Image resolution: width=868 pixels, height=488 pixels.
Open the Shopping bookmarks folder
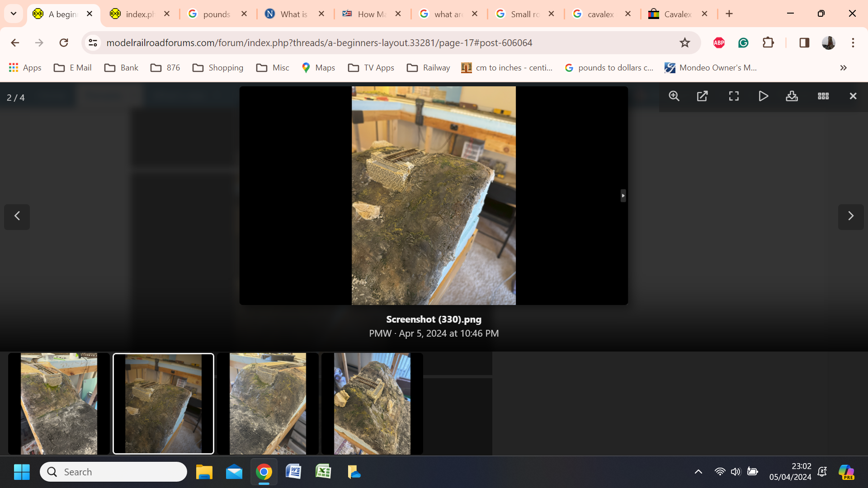click(x=217, y=68)
